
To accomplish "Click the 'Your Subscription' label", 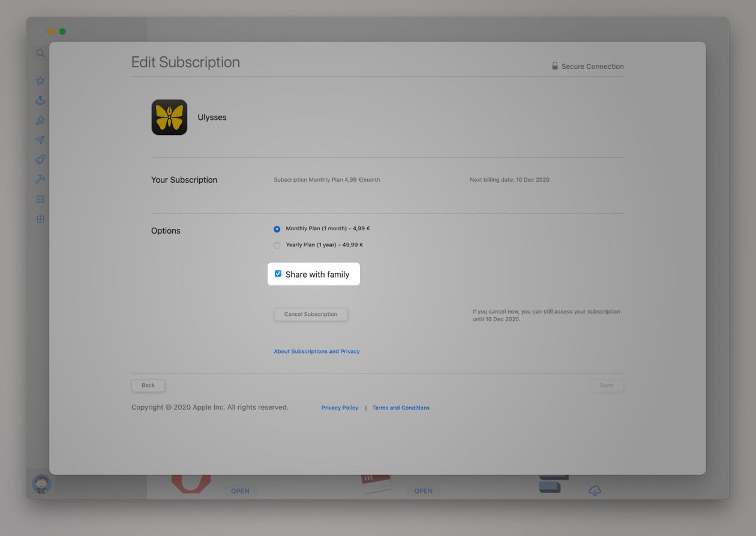I will (x=184, y=180).
